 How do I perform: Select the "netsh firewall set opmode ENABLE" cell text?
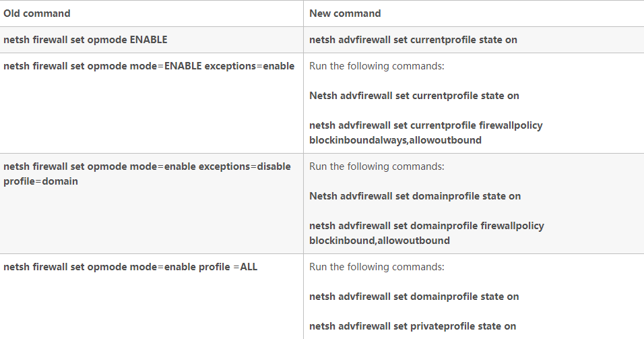click(x=85, y=40)
